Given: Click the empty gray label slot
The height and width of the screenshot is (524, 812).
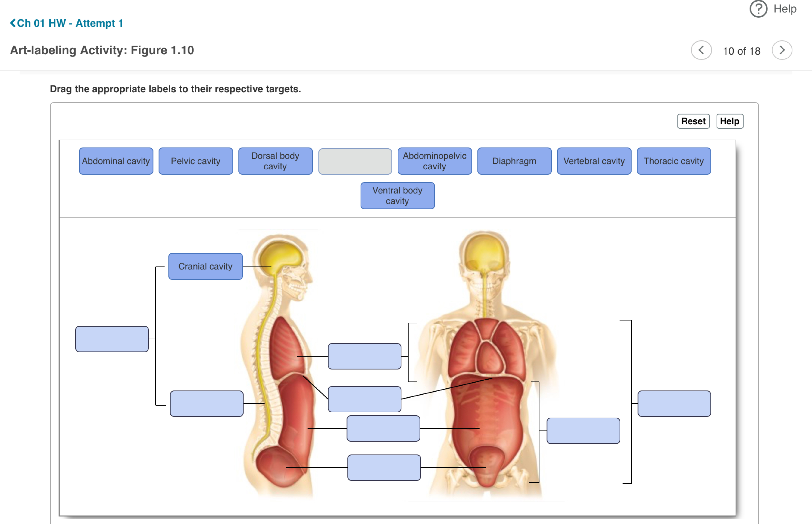Looking at the screenshot, I should click(355, 161).
